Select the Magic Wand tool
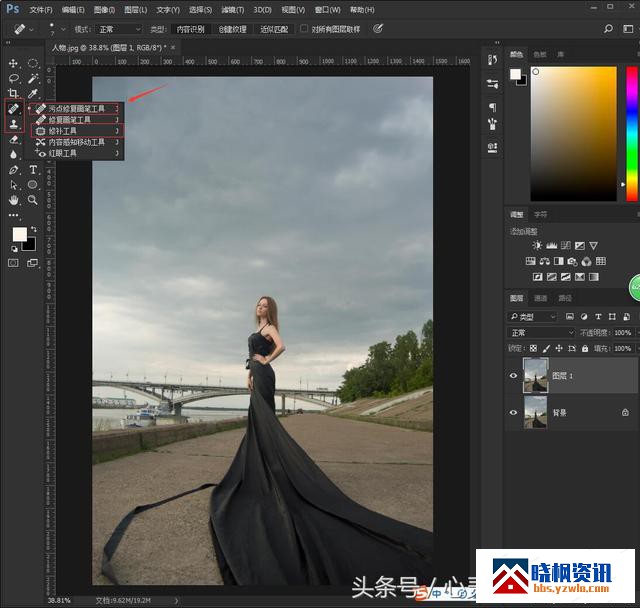Viewport: 640px width, 608px height. coord(33,78)
